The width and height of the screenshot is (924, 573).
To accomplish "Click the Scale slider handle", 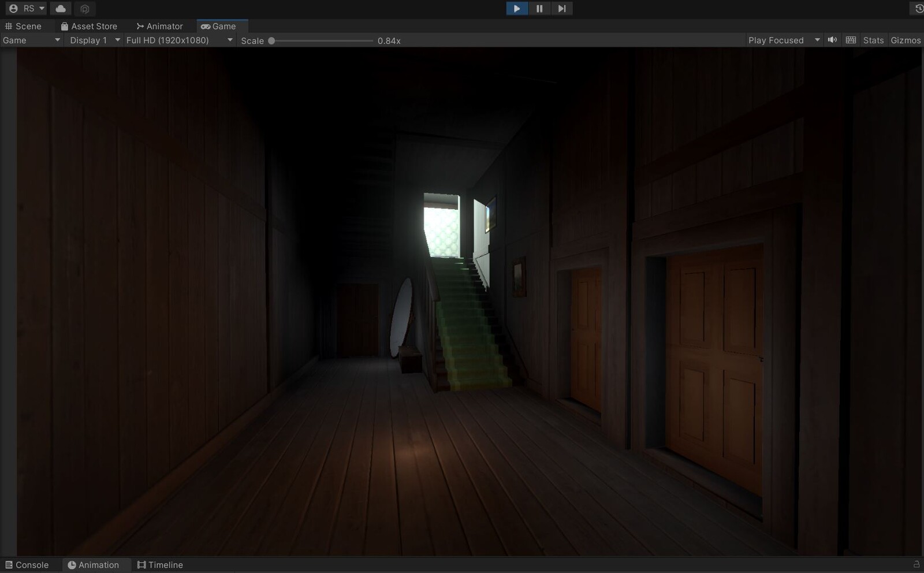I will 271,40.
